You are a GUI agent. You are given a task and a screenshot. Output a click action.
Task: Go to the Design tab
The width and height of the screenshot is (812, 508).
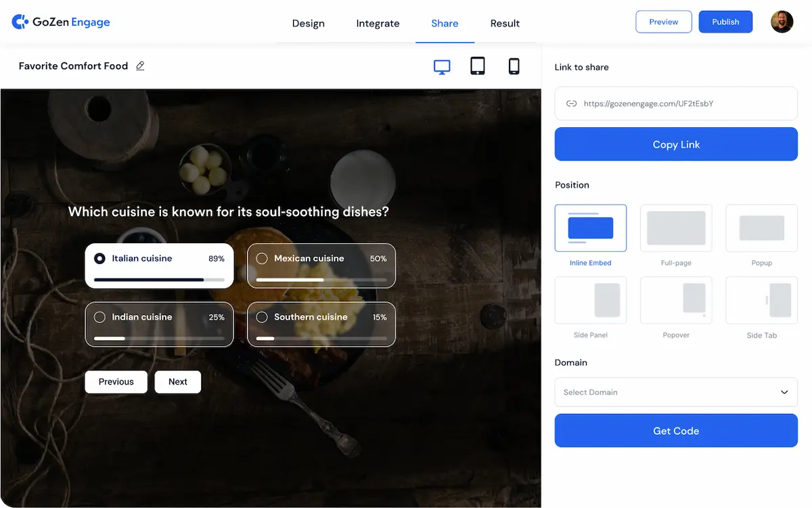tap(308, 24)
